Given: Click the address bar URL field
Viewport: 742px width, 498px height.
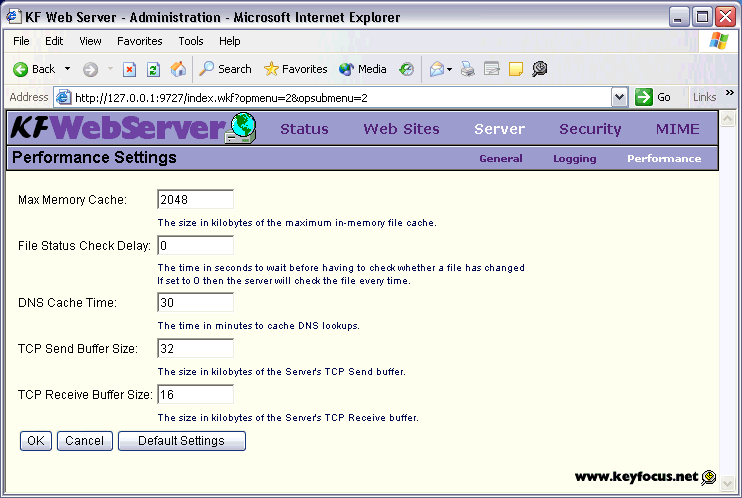Looking at the screenshot, I should tap(341, 98).
